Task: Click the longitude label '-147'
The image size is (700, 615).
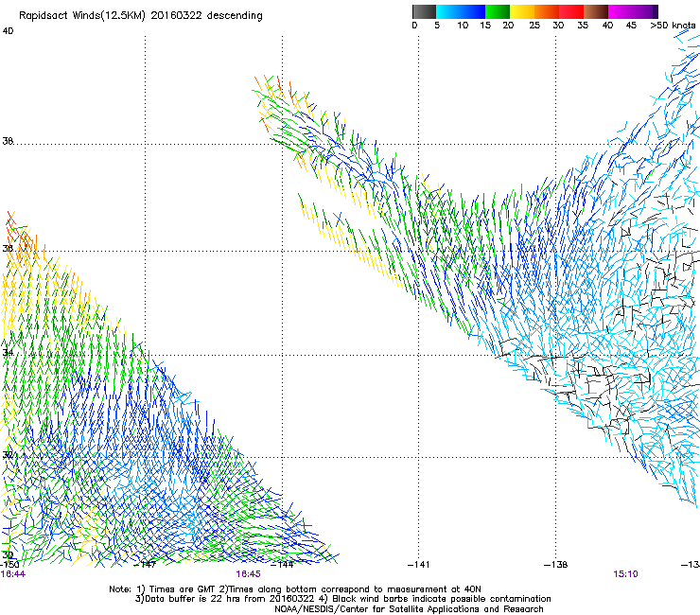Action: click(145, 565)
